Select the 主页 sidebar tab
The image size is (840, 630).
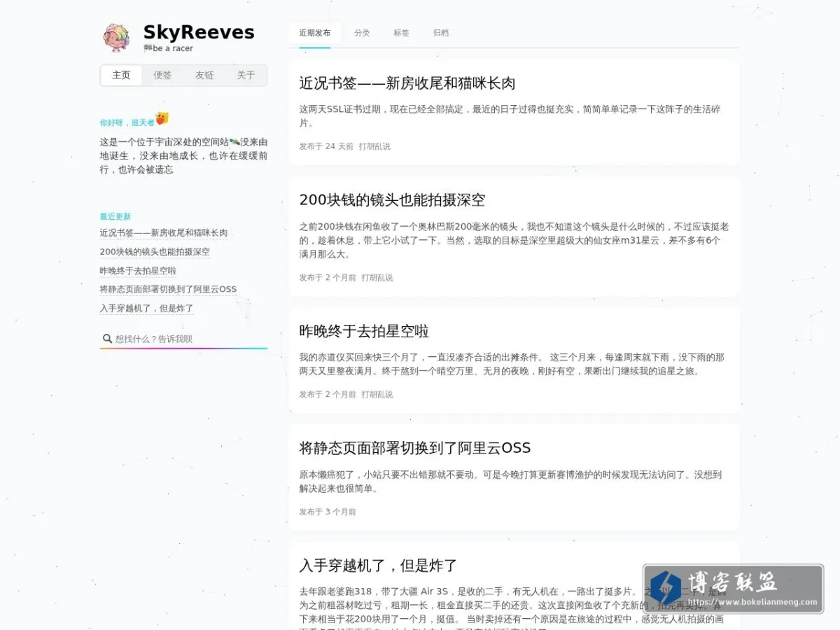(x=121, y=75)
